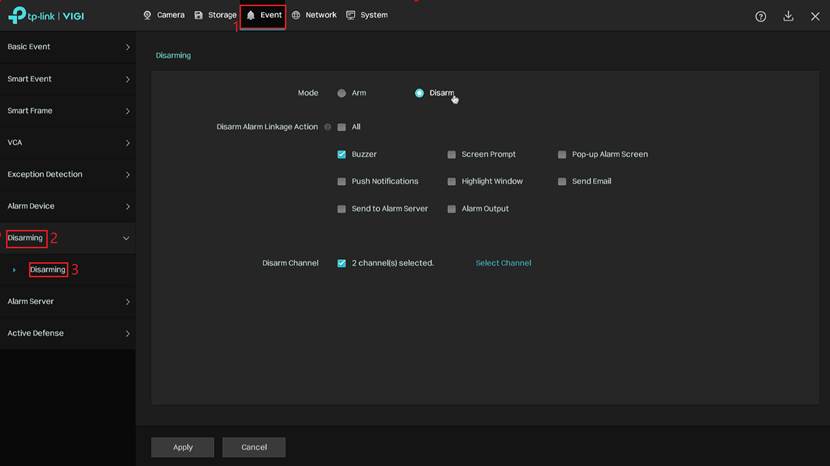This screenshot has height=466, width=830.
Task: Open the help question mark icon
Action: 760,16
